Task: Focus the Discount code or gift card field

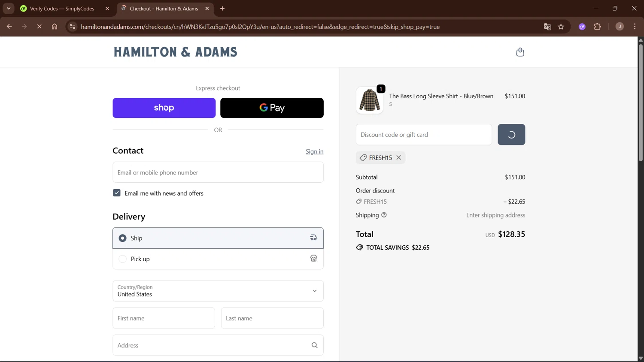Action: pos(424,135)
